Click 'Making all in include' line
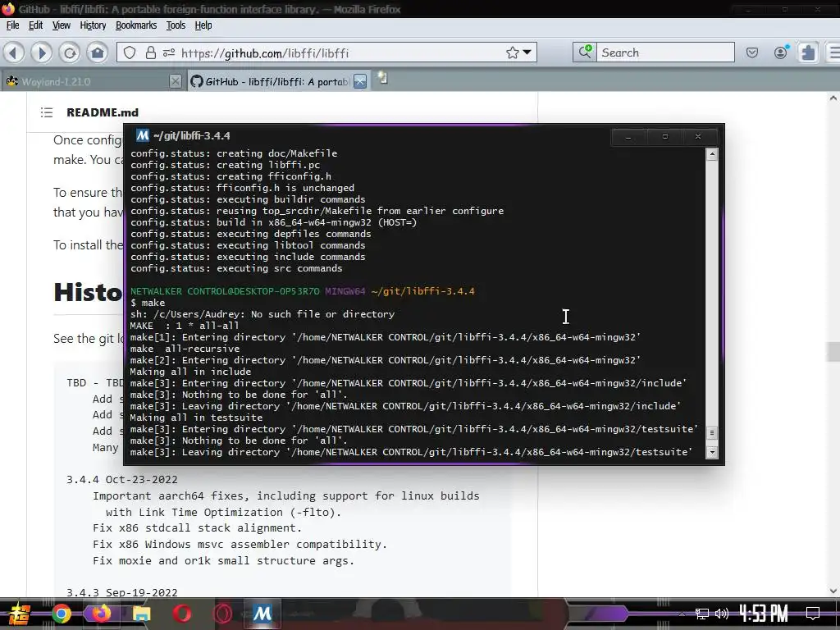Image resolution: width=840 pixels, height=630 pixels. coord(190,372)
